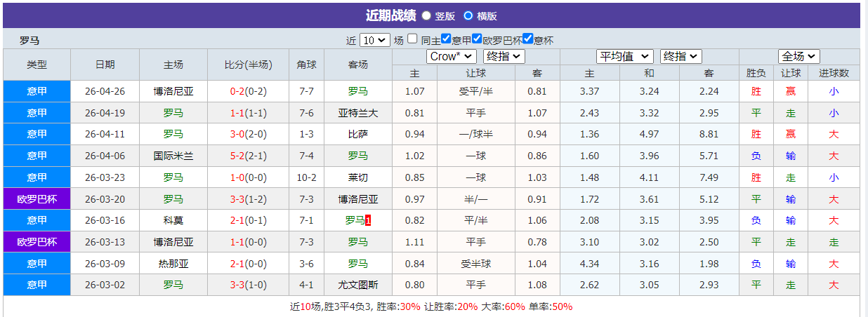The image size is (868, 317).
Task: Click the 近期战绩 title bar heading
Action: [390, 15]
